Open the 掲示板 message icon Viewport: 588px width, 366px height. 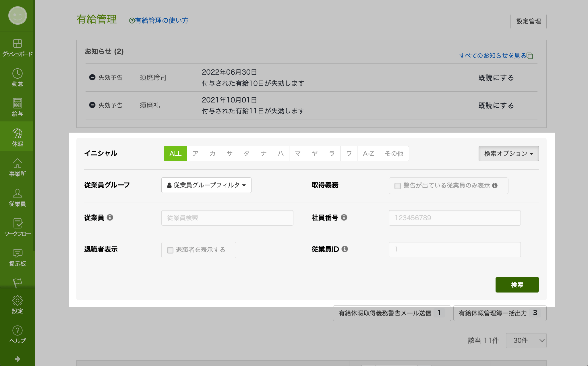[x=18, y=253]
